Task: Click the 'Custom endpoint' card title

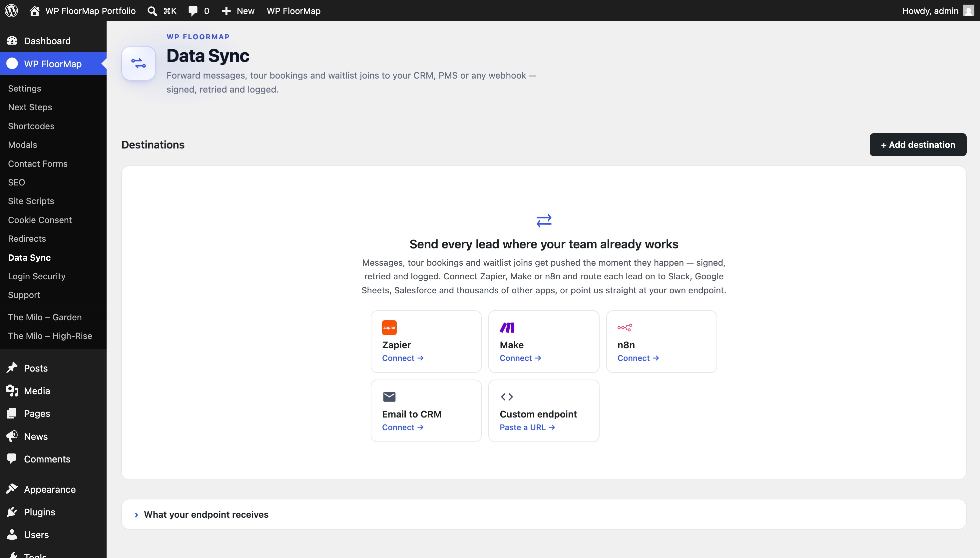Action: pyautogui.click(x=538, y=414)
